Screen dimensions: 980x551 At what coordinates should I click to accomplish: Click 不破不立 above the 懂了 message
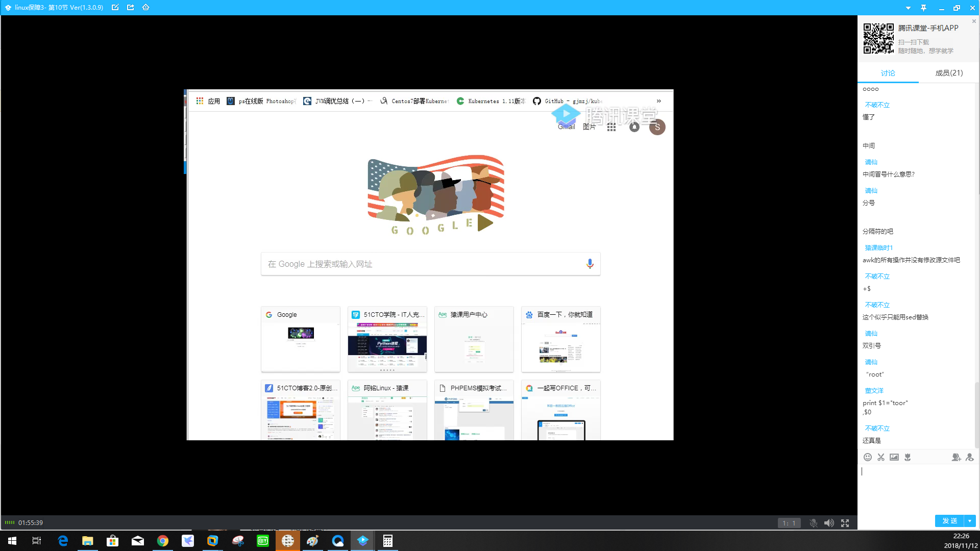(x=877, y=105)
